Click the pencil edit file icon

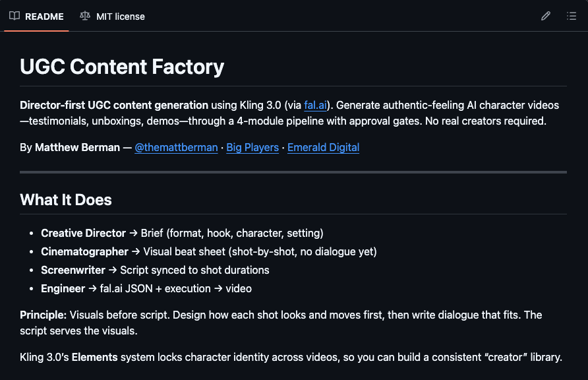tap(545, 16)
